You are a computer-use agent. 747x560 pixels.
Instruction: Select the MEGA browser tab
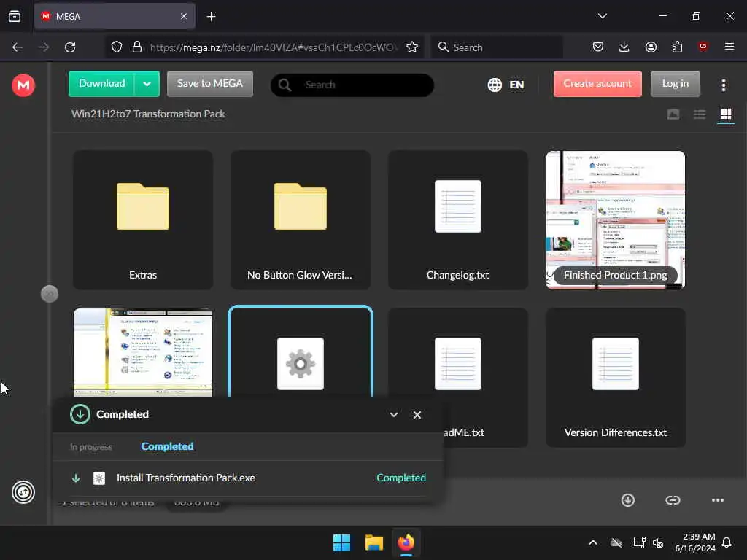[x=115, y=17]
